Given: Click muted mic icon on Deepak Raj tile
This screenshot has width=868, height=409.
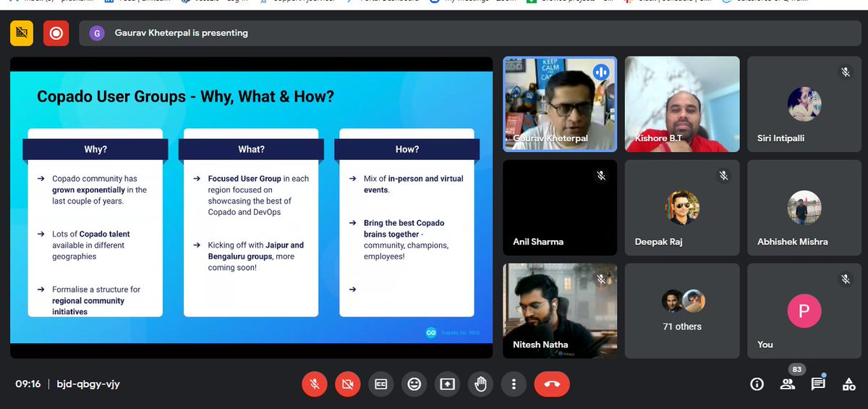Looking at the screenshot, I should 723,176.
